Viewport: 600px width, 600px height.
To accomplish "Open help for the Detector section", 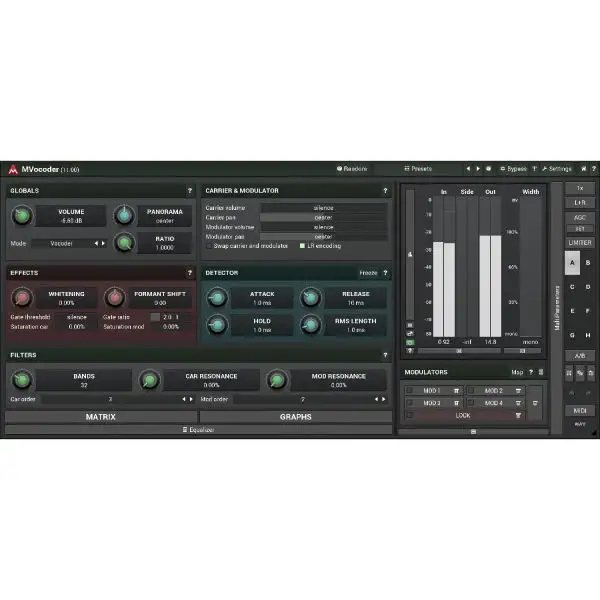I will click(385, 273).
